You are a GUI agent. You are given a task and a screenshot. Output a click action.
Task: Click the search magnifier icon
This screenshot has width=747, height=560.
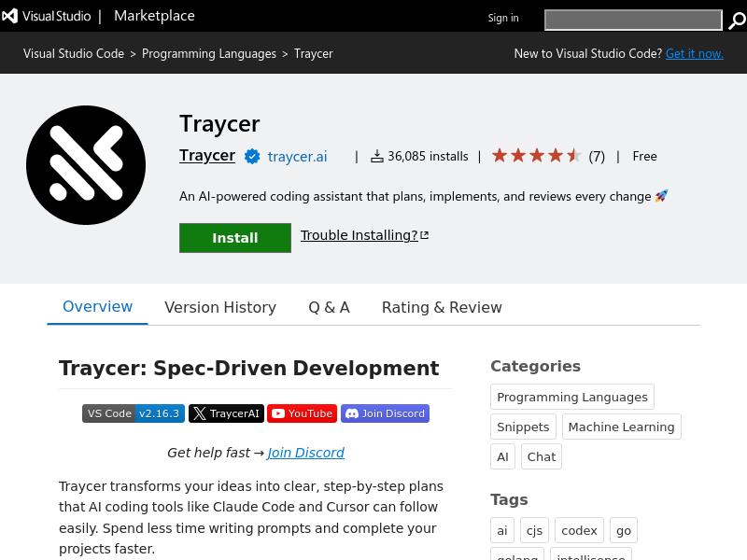737,21
